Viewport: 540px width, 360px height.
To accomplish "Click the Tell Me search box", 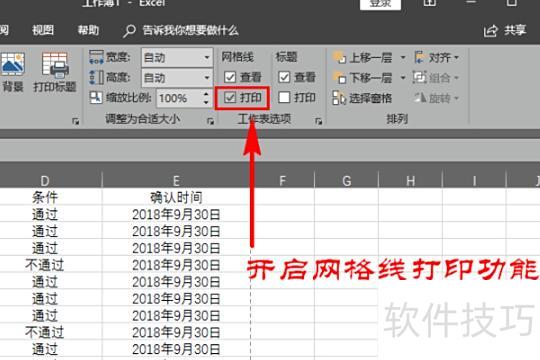I will pos(181,31).
